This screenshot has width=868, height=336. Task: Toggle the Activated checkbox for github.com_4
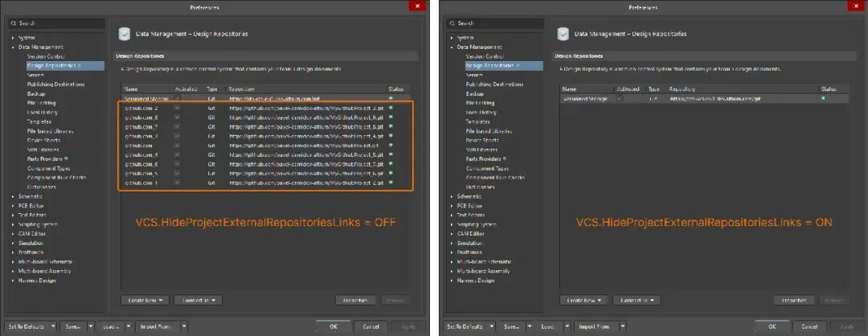pyautogui.click(x=177, y=155)
